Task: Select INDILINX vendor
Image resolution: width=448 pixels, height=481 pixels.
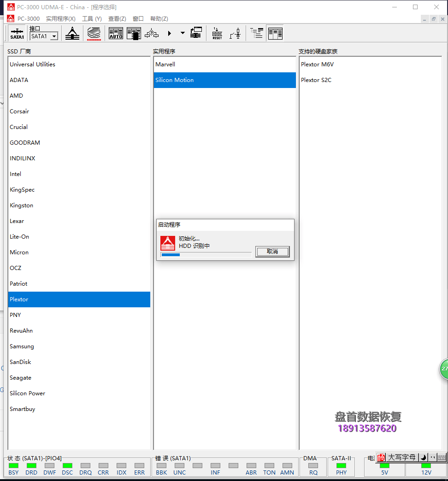Action: coord(79,158)
